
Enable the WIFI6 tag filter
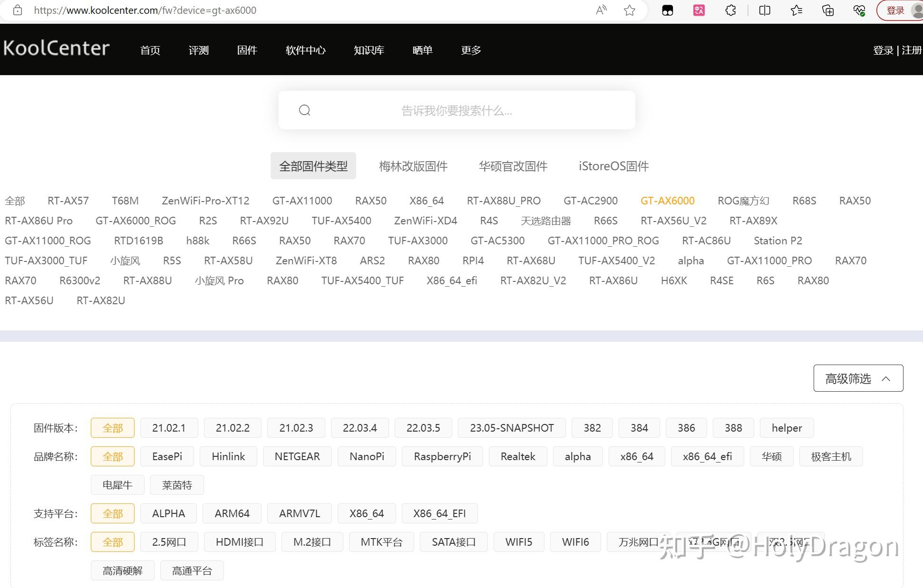point(575,541)
